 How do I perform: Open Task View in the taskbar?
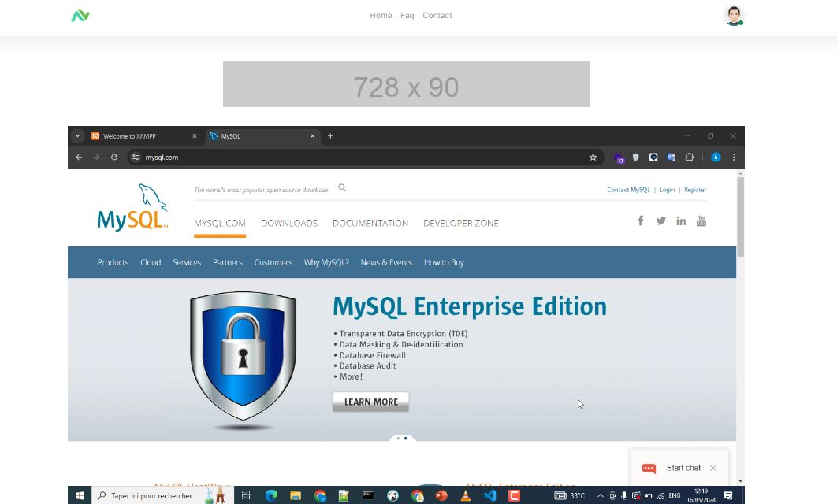[x=246, y=495]
